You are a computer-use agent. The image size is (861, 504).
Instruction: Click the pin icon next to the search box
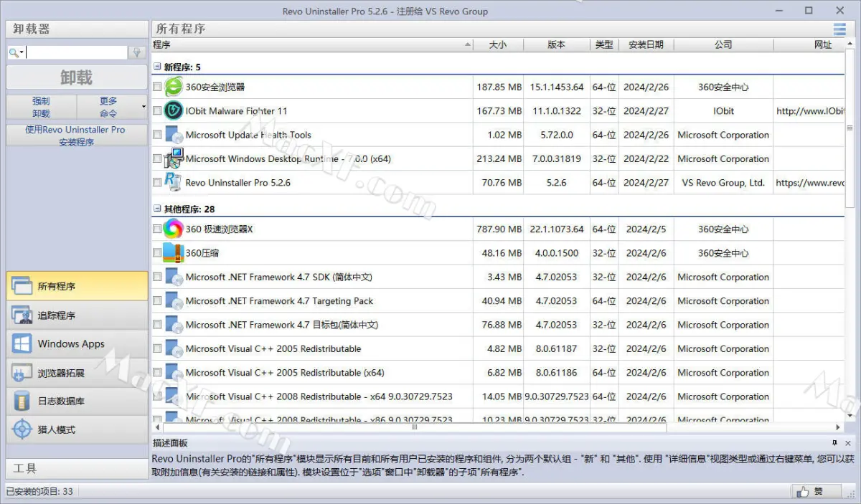(x=137, y=53)
